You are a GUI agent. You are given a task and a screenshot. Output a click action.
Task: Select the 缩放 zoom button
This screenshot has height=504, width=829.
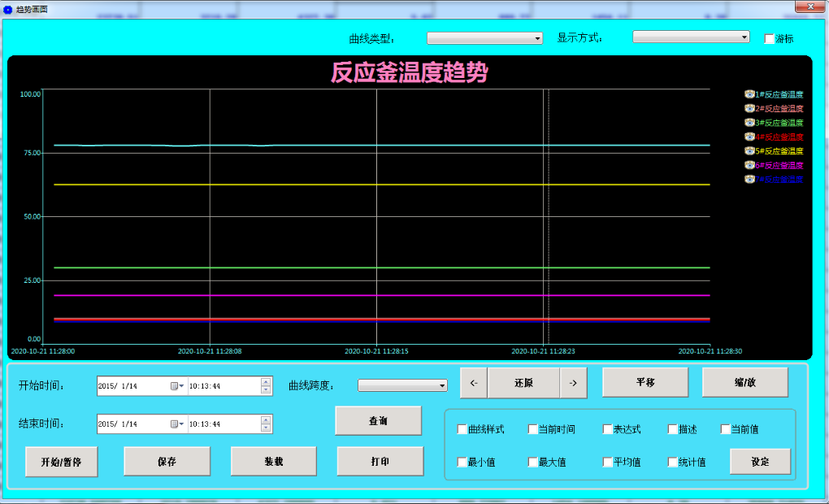coord(745,382)
